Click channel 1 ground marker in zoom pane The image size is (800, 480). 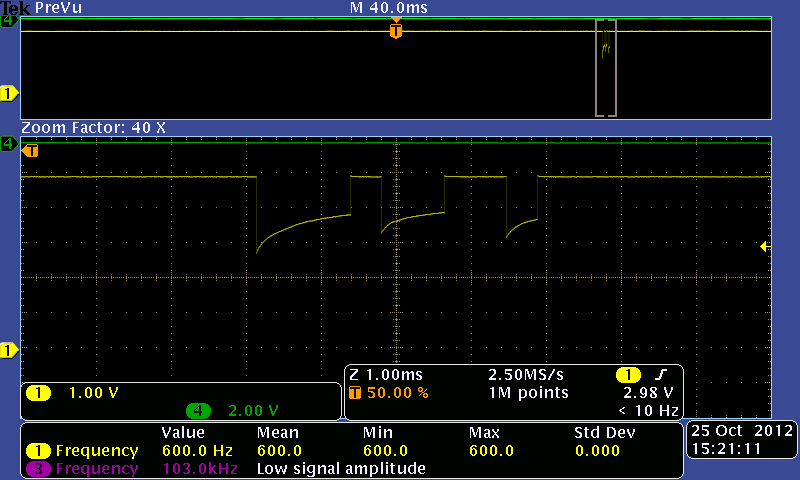(x=9, y=351)
